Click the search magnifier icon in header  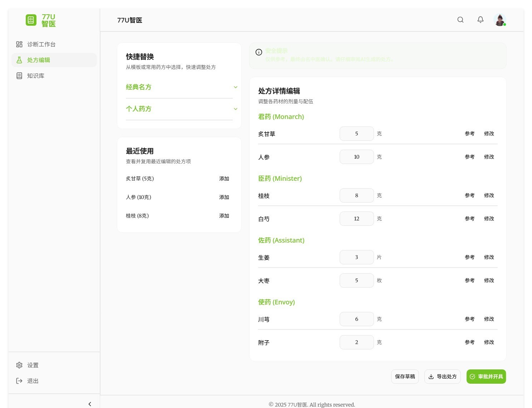click(460, 20)
